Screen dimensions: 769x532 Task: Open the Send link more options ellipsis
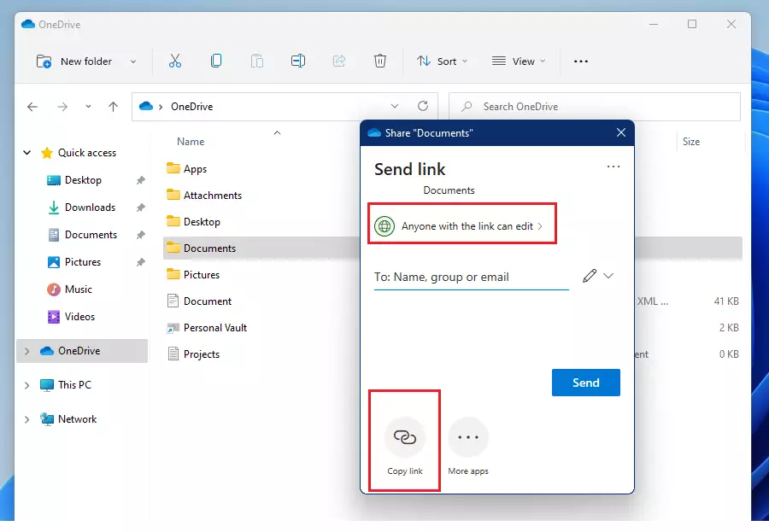613,167
